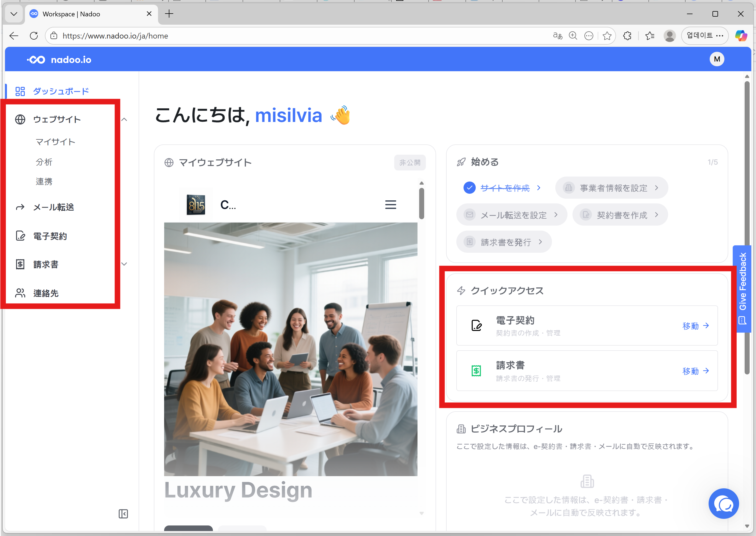Click the メール転送を設定 step button
The image size is (756, 536).
click(x=512, y=215)
